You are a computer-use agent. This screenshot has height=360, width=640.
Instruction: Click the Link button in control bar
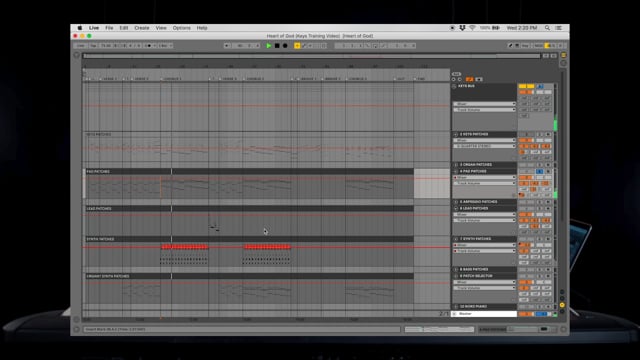[80, 46]
